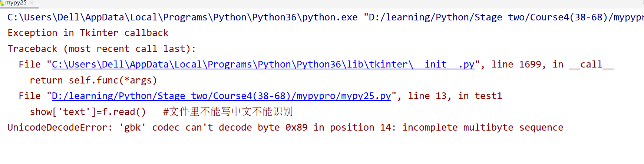644x164 pixels.
Task: Click the 'line 1699' text in traceback
Action: [x=516, y=65]
